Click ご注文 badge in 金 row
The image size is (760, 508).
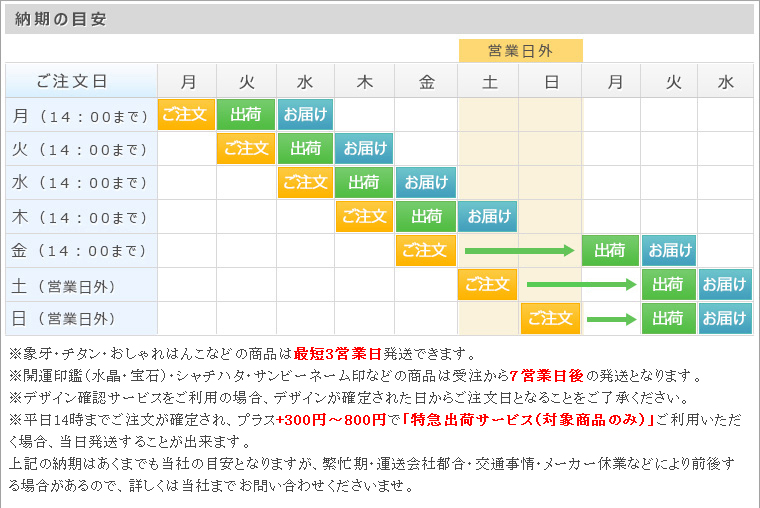[x=426, y=250]
